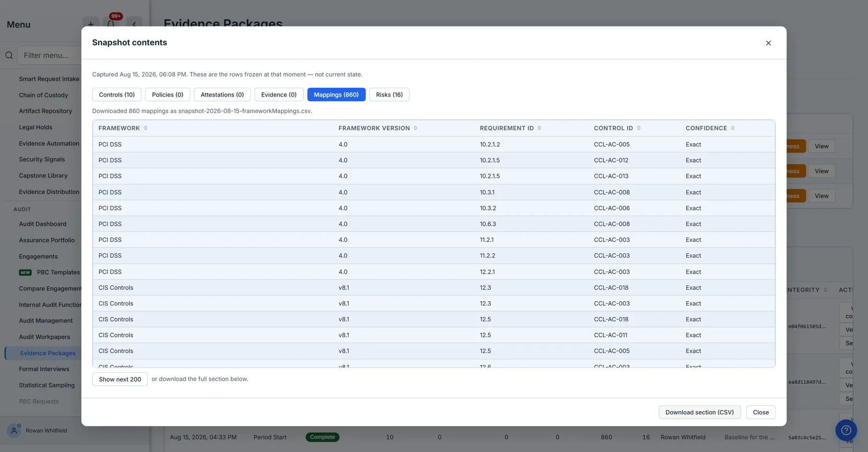Click requirement 10.2.1.2 cell

pos(490,144)
